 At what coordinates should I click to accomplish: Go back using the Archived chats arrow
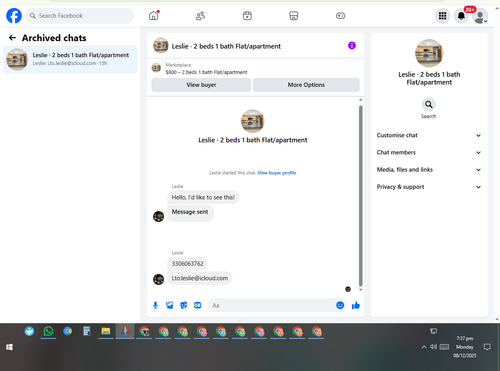[x=12, y=38]
